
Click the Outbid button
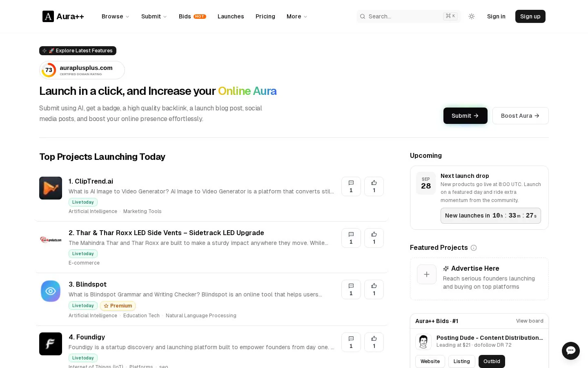click(x=492, y=361)
